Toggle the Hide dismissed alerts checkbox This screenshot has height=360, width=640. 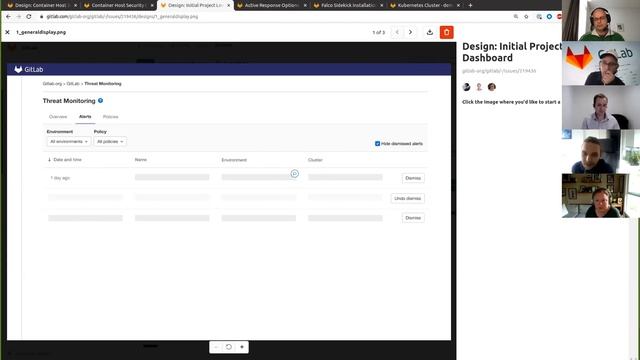point(378,144)
